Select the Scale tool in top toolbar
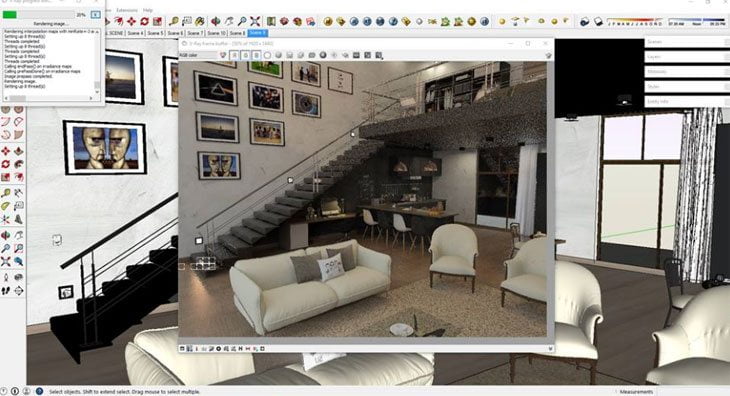 coord(157,21)
